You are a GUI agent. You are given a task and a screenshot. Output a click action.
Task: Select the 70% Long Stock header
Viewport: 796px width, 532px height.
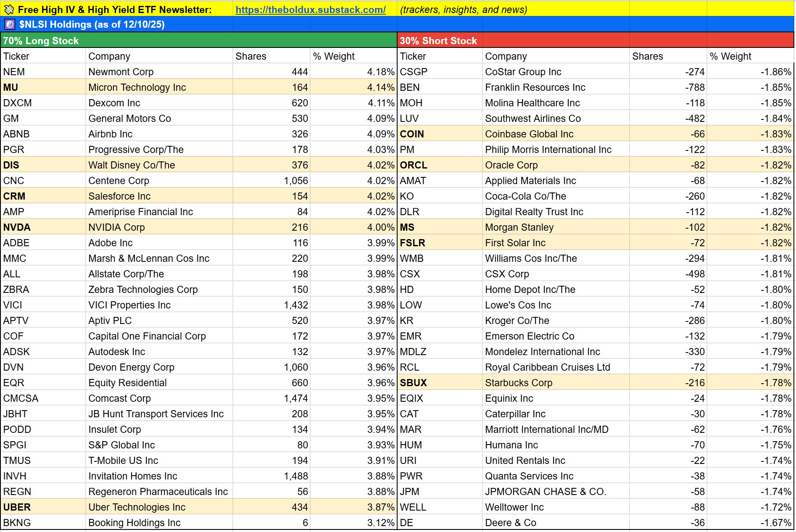point(199,41)
